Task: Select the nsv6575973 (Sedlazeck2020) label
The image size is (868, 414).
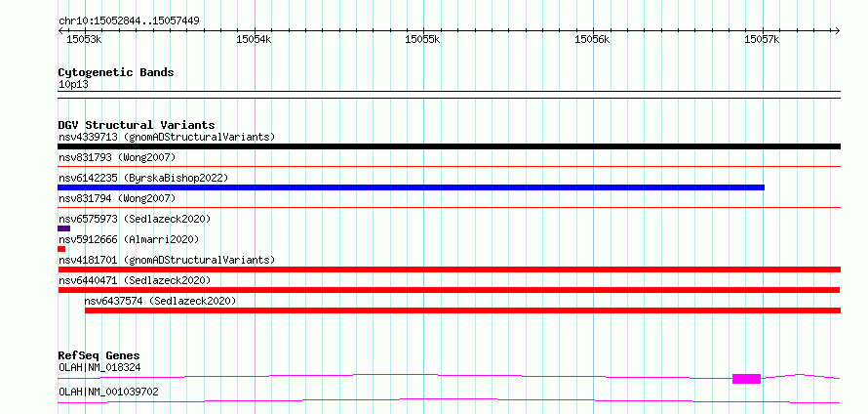Action: [135, 219]
